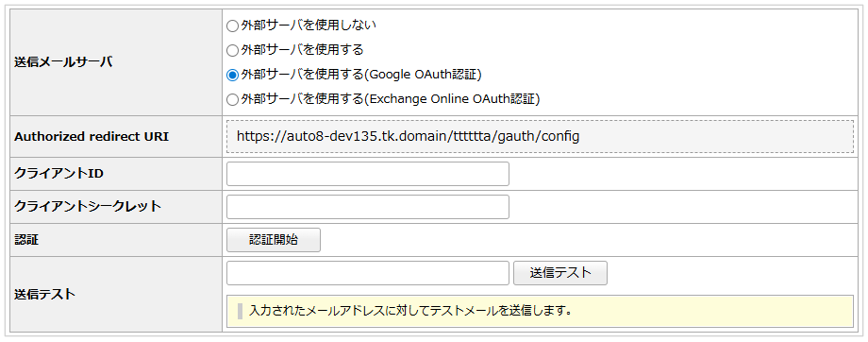Click the クライアントID row label
The height and width of the screenshot is (342, 868).
(58, 174)
